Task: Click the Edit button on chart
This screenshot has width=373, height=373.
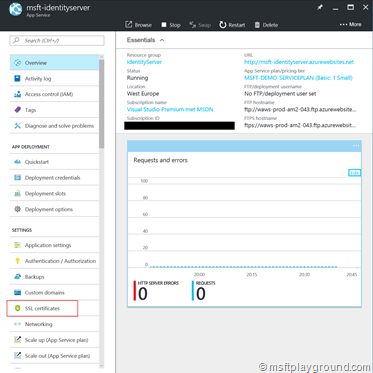Action: click(354, 173)
